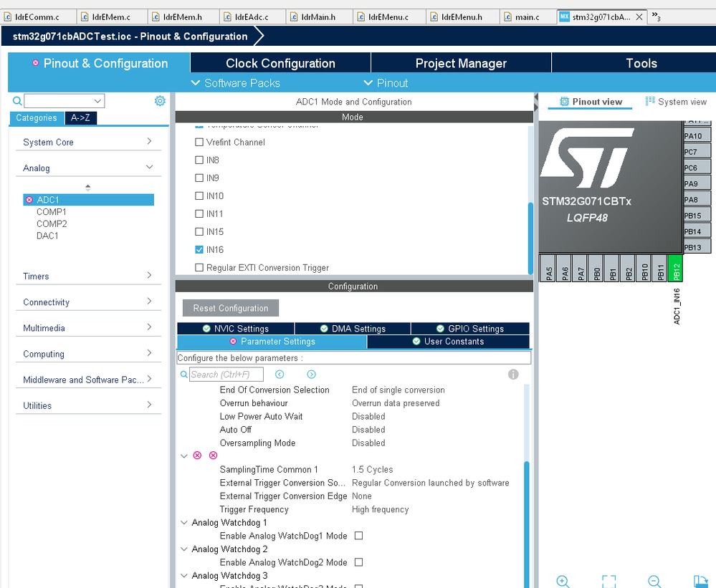The image size is (716, 588).
Task: Click the parameter search magnifier icon
Action: (x=184, y=375)
